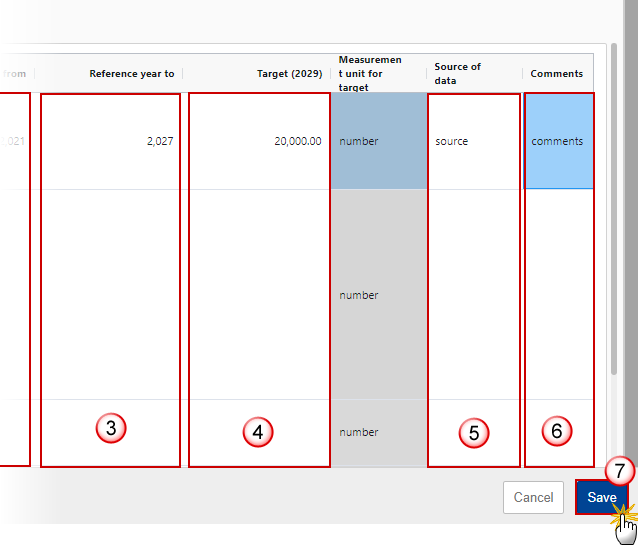Select the Reference year to cell showing 2,027

pos(111,141)
